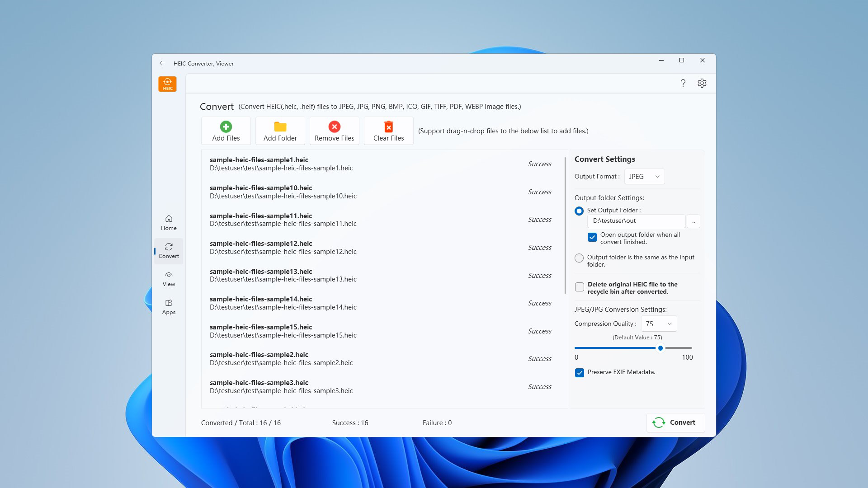Select sample-heic-files-sample2.heic row

pos(382,359)
